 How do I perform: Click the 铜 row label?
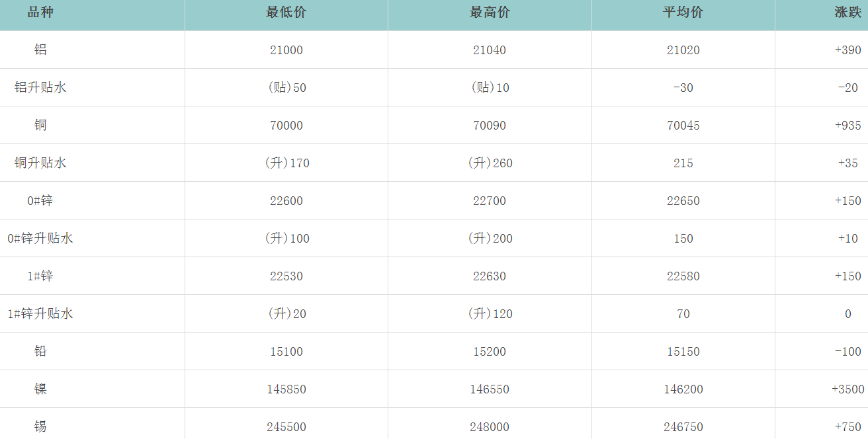(x=40, y=125)
